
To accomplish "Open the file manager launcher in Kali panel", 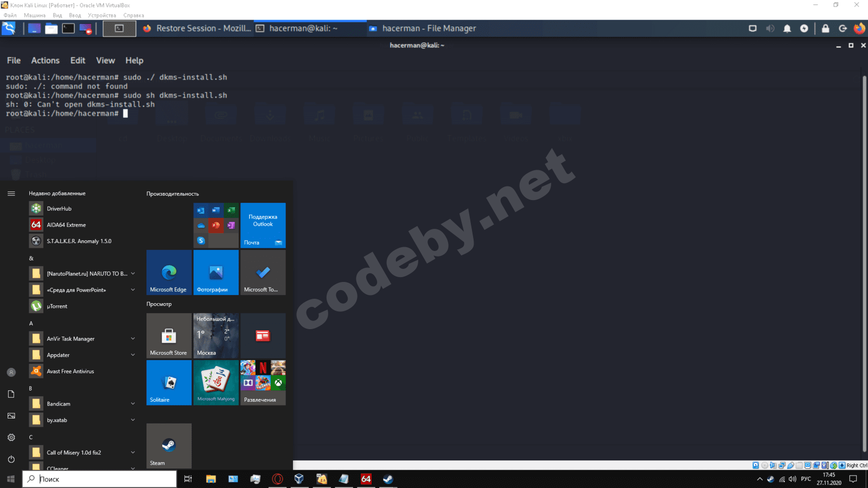I will pyautogui.click(x=51, y=28).
